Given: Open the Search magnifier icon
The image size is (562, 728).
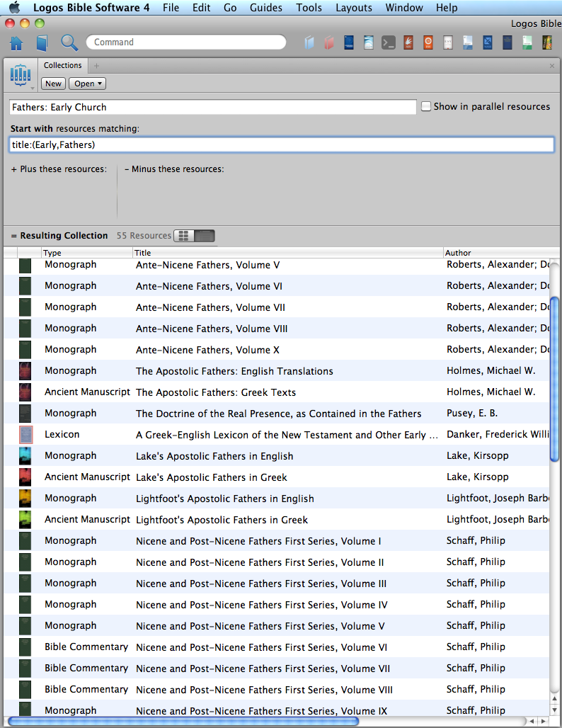Looking at the screenshot, I should tap(69, 42).
